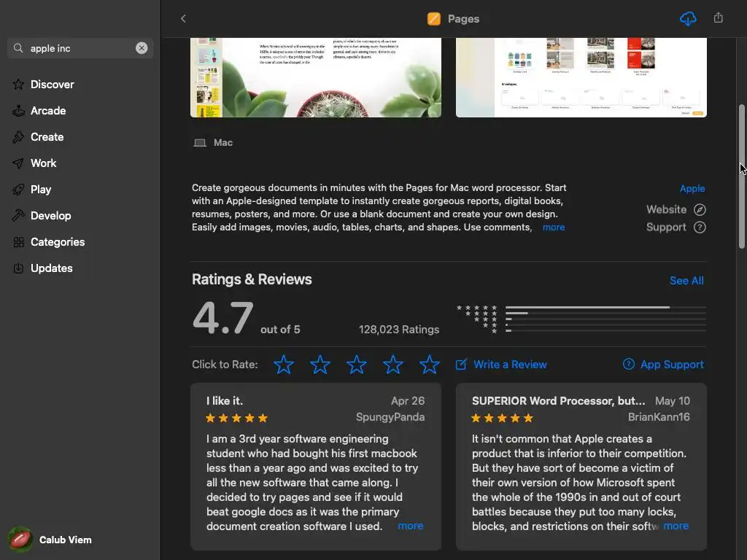The image size is (747, 560).
Task: Click the Create paintbrush icon
Action: (18, 136)
